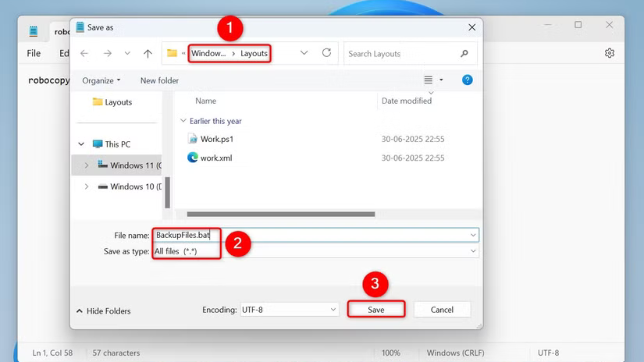Open the Organize dropdown

[x=100, y=80]
